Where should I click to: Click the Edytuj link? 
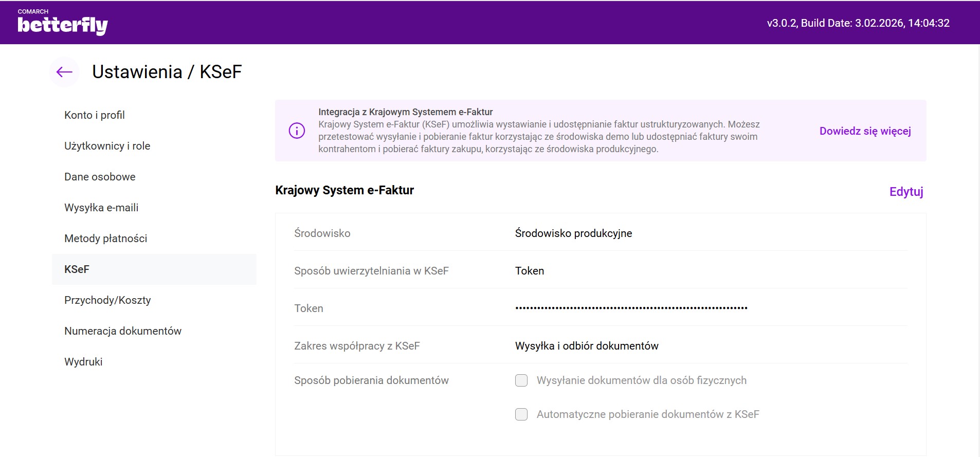click(906, 192)
